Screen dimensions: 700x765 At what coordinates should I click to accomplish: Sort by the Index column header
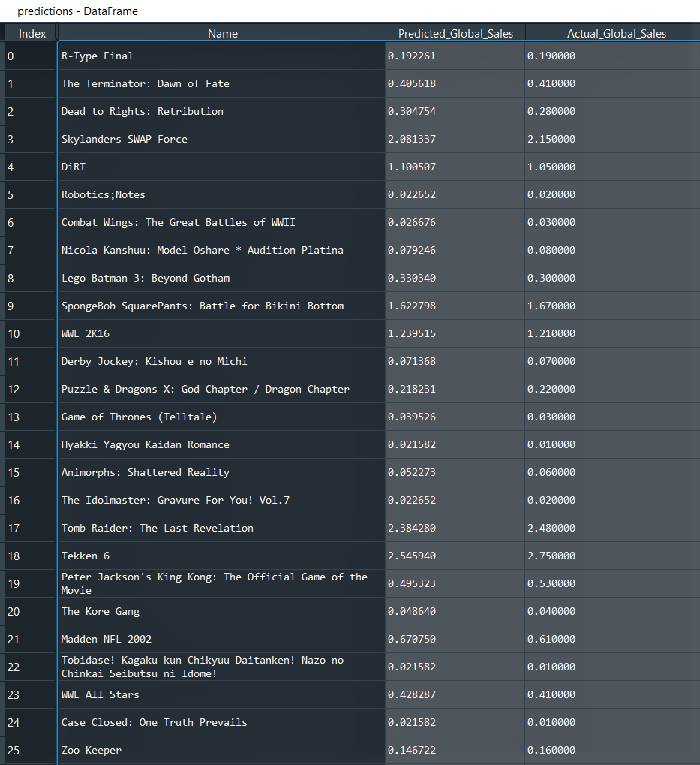[x=32, y=33]
